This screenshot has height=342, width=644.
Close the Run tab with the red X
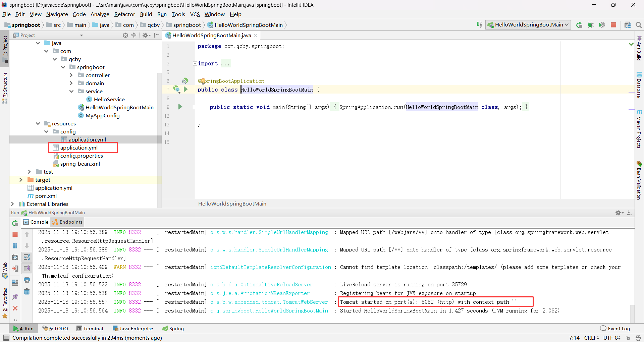pos(15,308)
